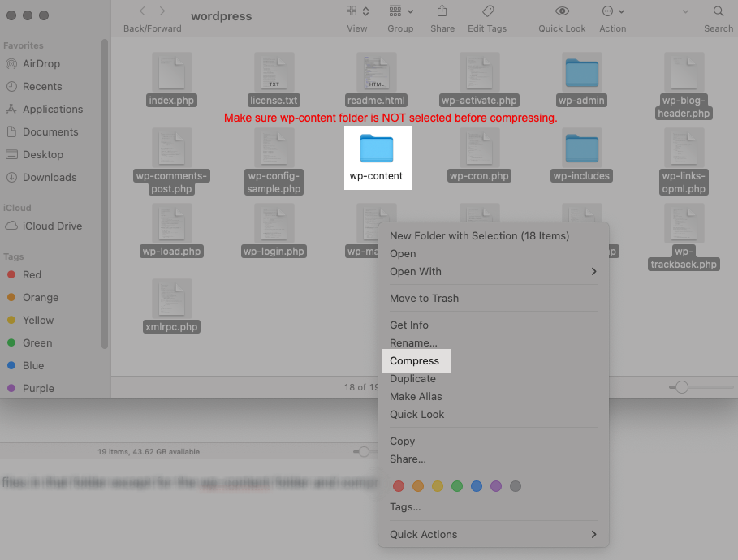738x560 pixels.
Task: Click the Back arrow in toolbar
Action: [142, 11]
